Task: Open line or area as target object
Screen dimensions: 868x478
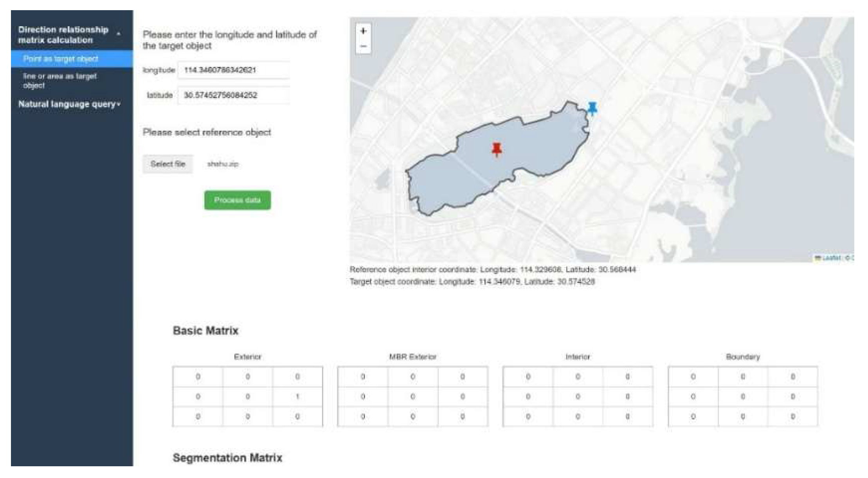Action: [x=60, y=81]
